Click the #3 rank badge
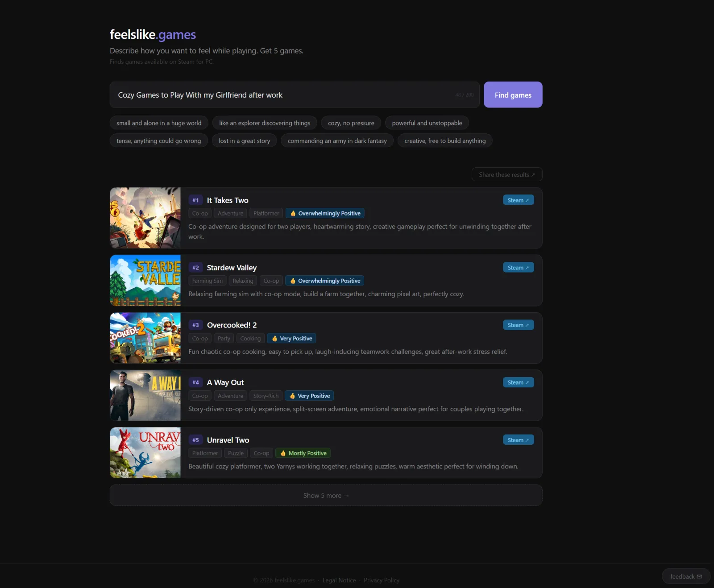Viewport: 714px width, 588px height. [x=195, y=325]
